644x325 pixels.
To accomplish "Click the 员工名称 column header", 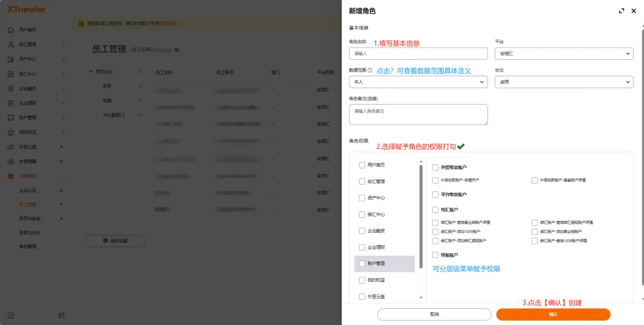I will coord(164,72).
